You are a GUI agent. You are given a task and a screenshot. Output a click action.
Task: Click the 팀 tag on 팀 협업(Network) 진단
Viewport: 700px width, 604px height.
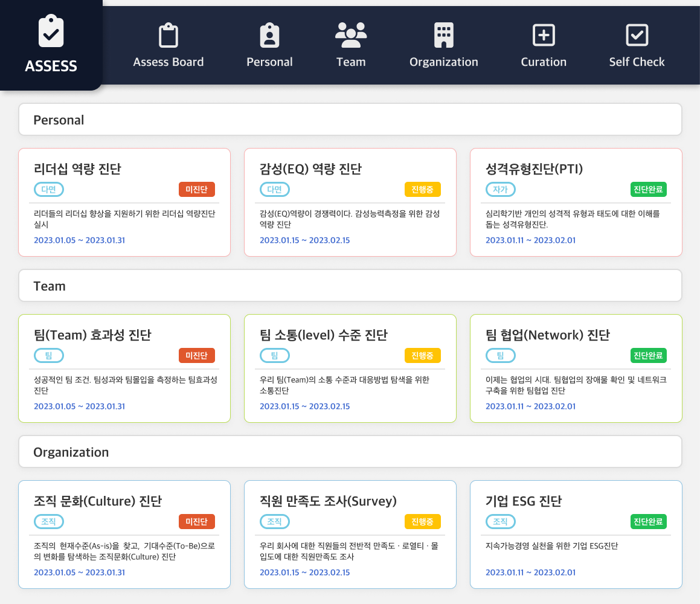click(x=500, y=356)
